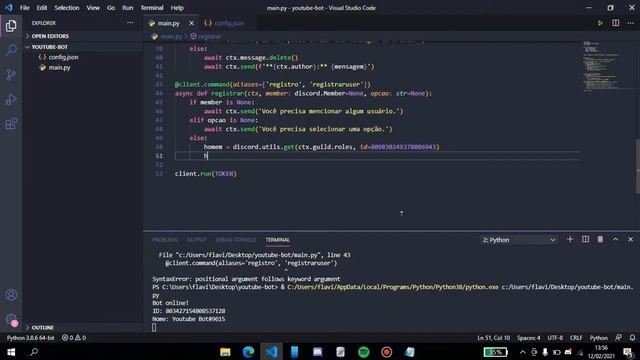Open the Terminal menu
Image resolution: width=640 pixels, height=360 pixels.
click(152, 8)
